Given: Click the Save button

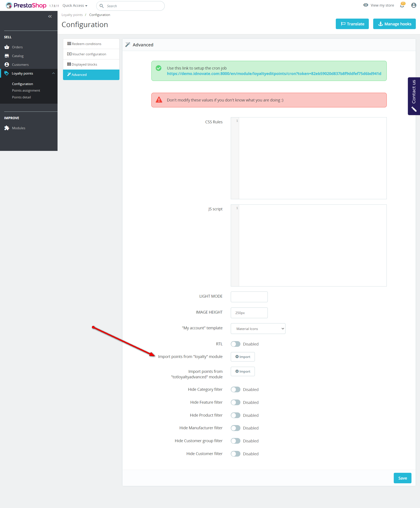Looking at the screenshot, I should (x=402, y=478).
